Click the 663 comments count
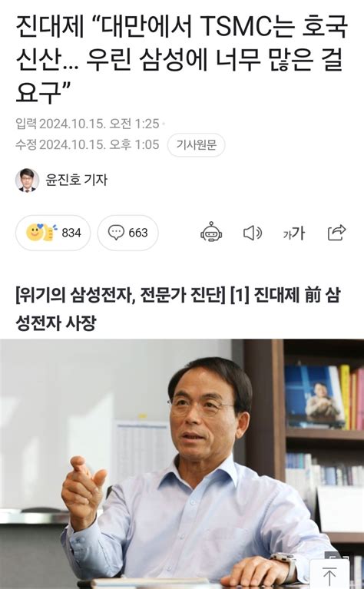Viewport: 364px width, 589px height. [x=138, y=233]
